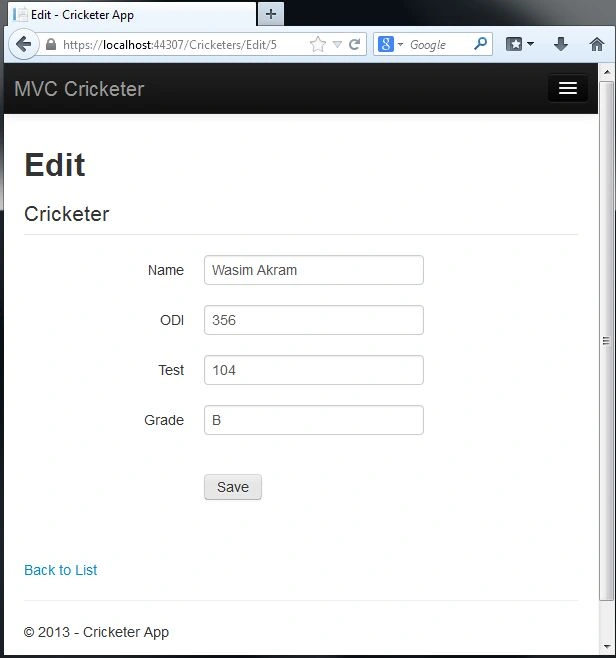Viewport: 616px width, 658px height.
Task: Click the scrollbar down arrow
Action: [607, 647]
